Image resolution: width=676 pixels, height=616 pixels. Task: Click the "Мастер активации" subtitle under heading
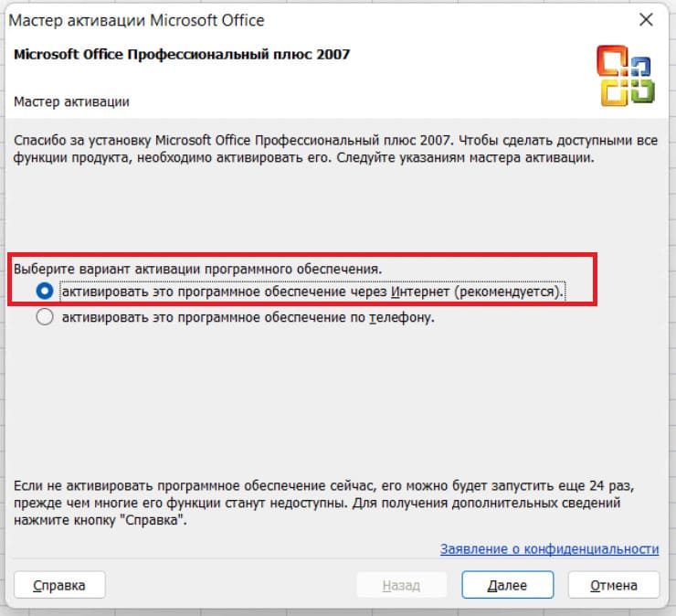point(71,101)
